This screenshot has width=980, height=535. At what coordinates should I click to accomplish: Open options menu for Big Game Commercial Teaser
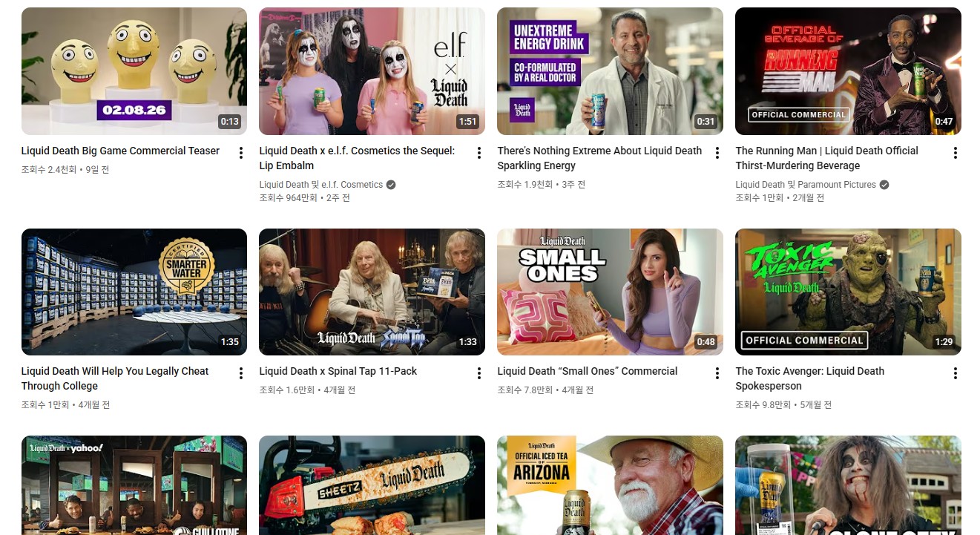pyautogui.click(x=240, y=153)
